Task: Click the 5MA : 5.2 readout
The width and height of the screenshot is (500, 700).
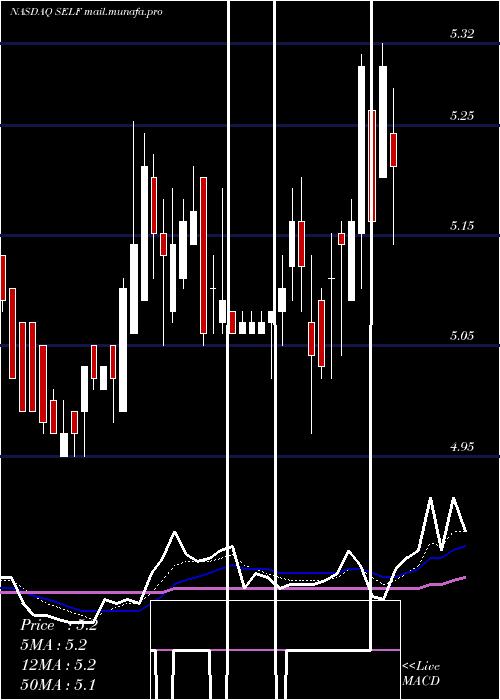Action: point(54,645)
